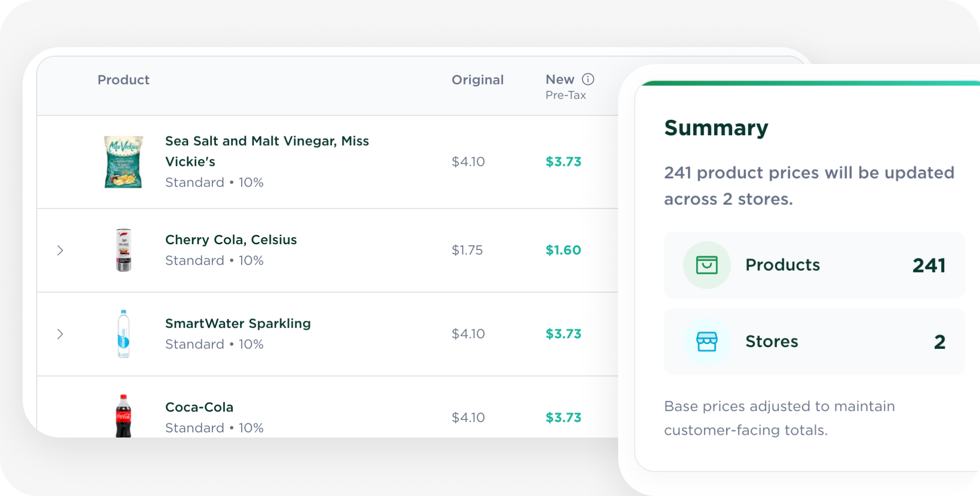Click the Stores count card
The width and height of the screenshot is (980, 496).
[x=814, y=342]
